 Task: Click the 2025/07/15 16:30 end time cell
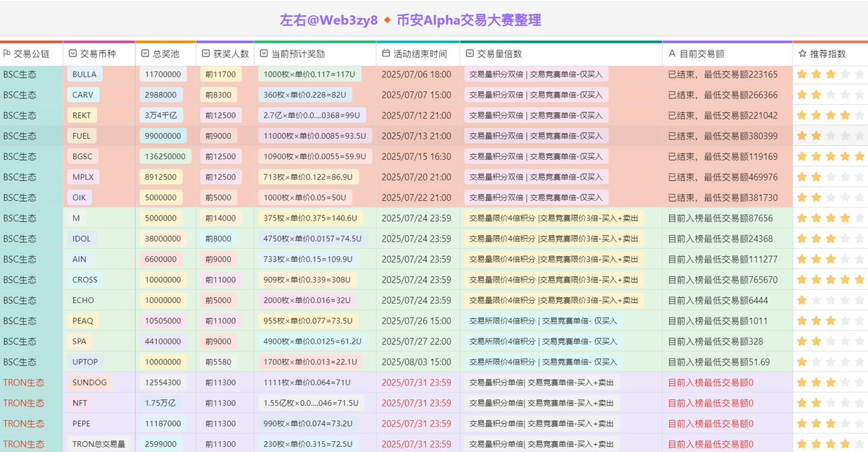click(x=417, y=156)
